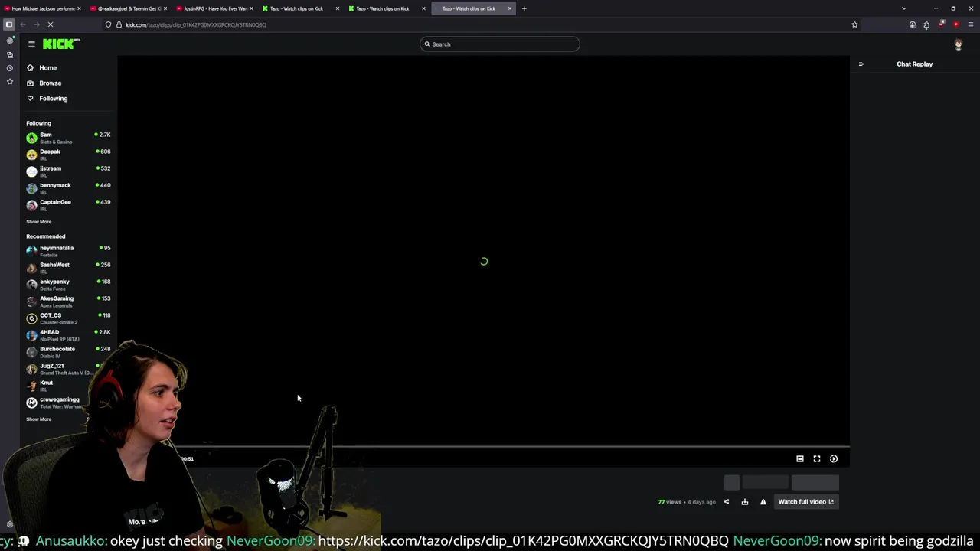Open followed channel Sam
This screenshot has height=551, width=980.
[x=68, y=138]
